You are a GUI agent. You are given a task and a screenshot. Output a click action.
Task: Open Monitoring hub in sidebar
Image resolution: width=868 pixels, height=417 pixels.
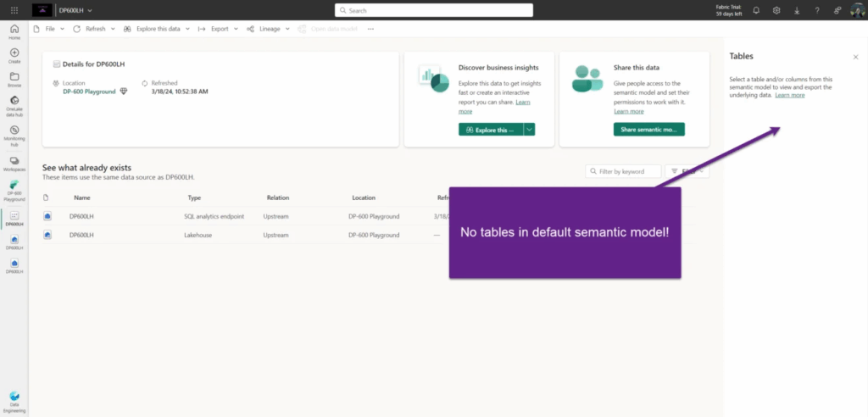[x=14, y=136]
